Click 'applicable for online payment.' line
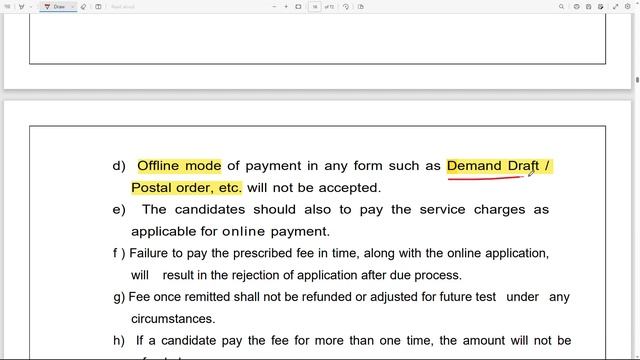 230,231
